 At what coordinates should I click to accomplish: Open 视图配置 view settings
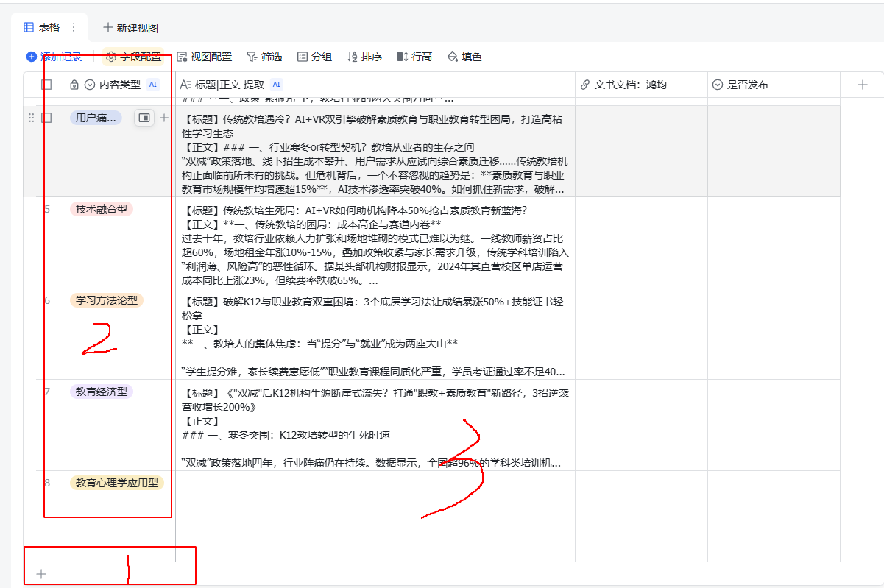click(x=204, y=57)
